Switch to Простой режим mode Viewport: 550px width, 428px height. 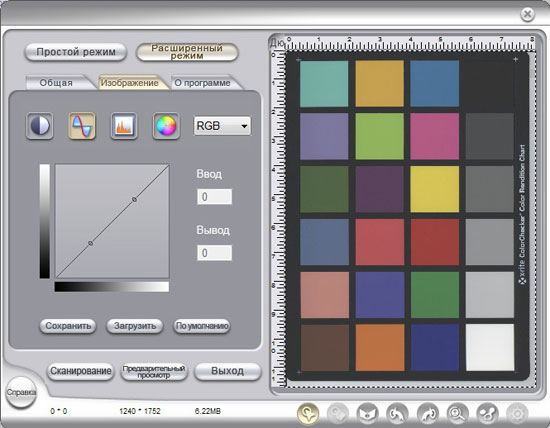click(x=75, y=52)
